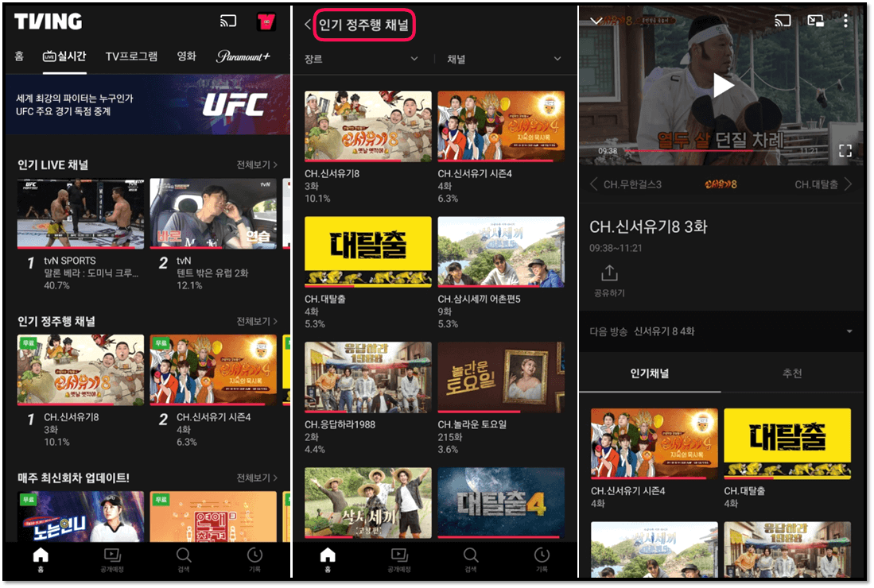The height and width of the screenshot is (588, 874).
Task: Select the Paramount+ tab
Action: pyautogui.click(x=243, y=56)
